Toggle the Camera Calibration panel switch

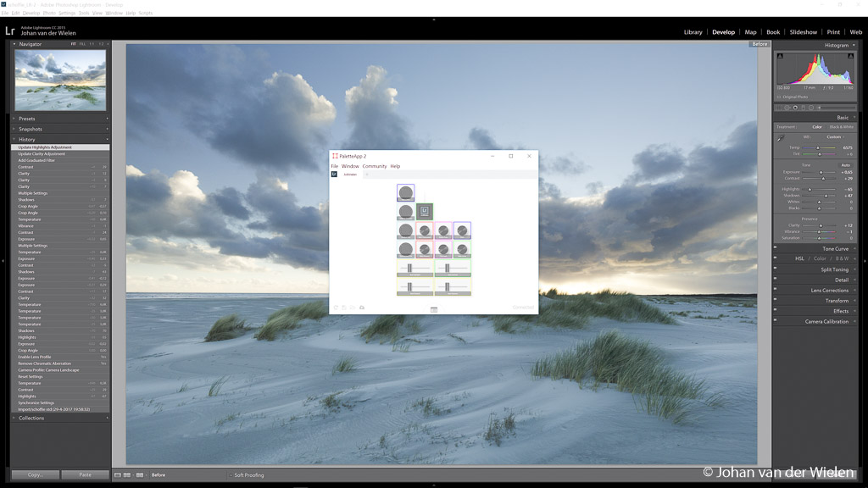(775, 319)
